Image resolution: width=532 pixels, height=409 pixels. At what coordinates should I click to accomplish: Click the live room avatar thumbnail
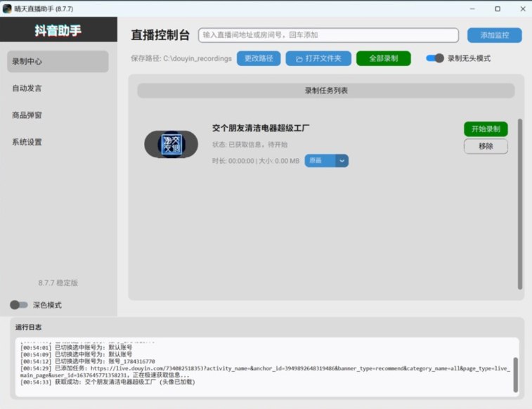(x=171, y=144)
